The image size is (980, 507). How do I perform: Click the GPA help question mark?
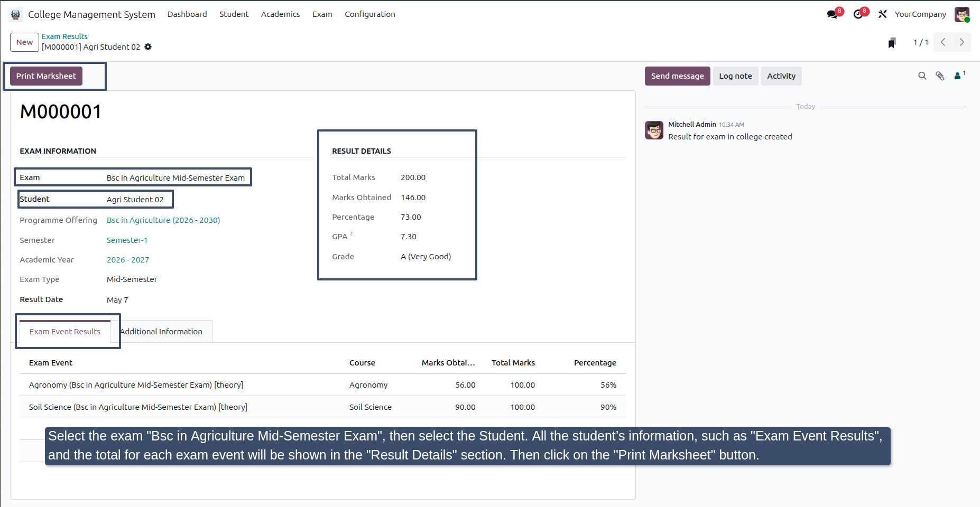pos(351,234)
